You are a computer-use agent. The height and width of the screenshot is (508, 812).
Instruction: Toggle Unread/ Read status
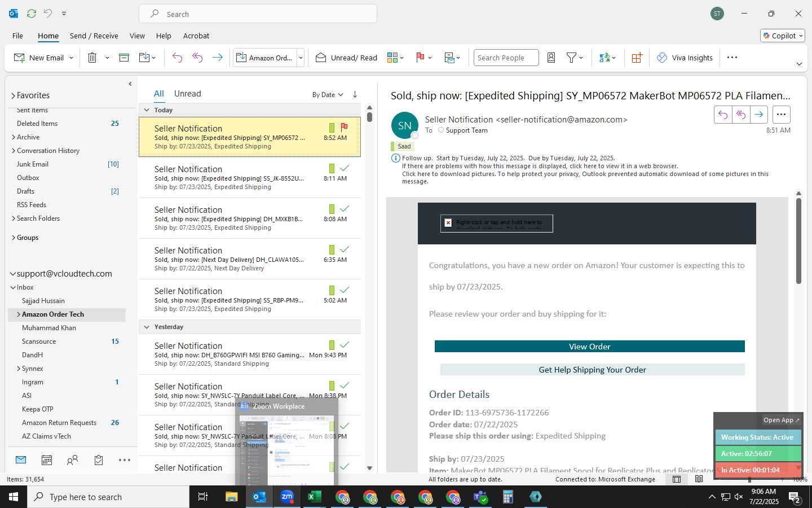coord(346,58)
